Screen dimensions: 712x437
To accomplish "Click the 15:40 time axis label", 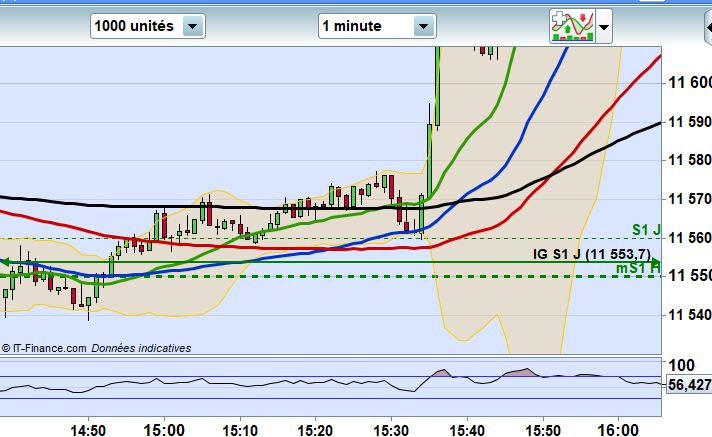I will pos(467,430).
